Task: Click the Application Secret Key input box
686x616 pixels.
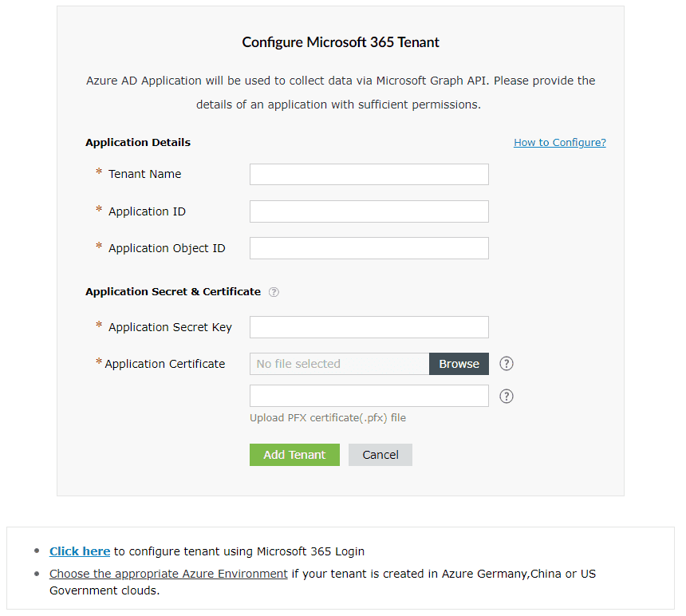Action: coord(369,327)
